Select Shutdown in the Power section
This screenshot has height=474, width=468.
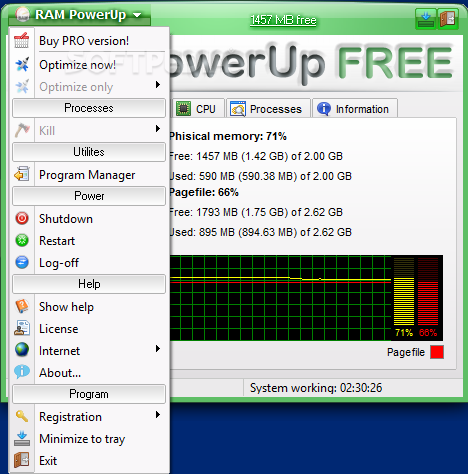[89, 219]
